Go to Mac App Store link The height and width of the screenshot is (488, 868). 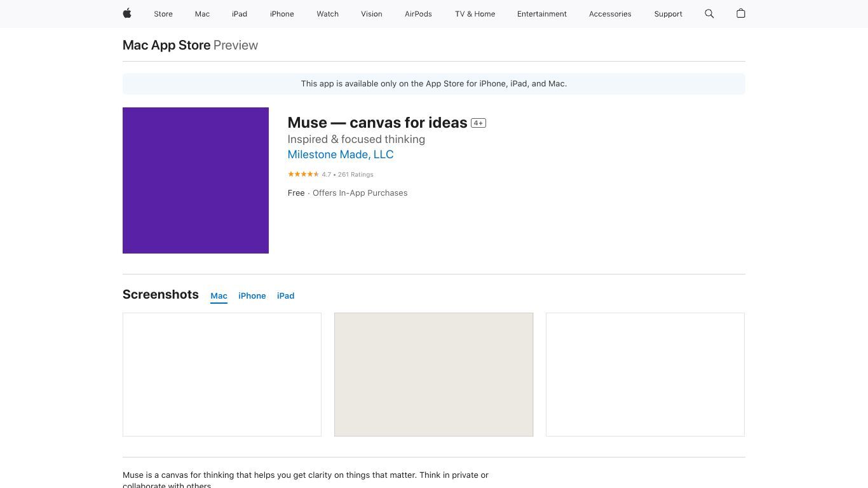(166, 45)
